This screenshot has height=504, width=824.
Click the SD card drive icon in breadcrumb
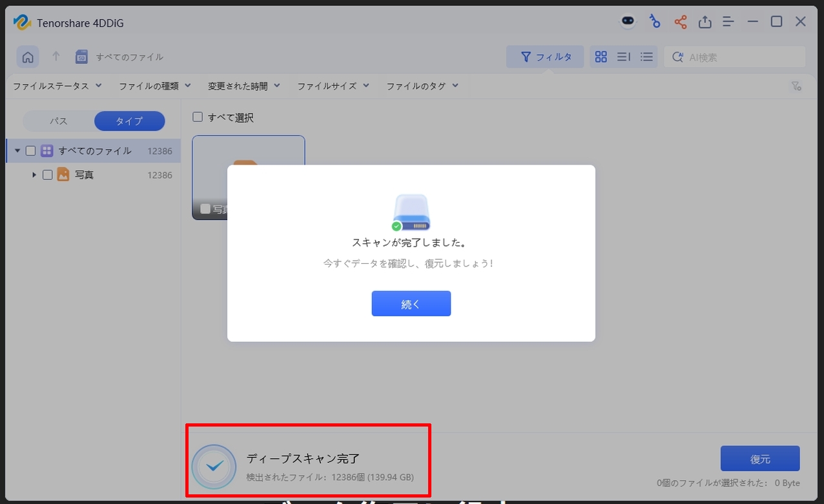click(81, 57)
